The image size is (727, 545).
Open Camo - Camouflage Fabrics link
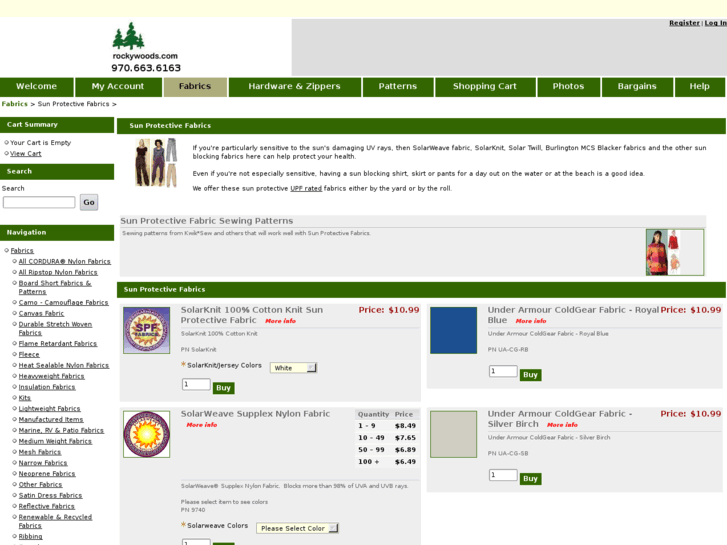pos(64,302)
